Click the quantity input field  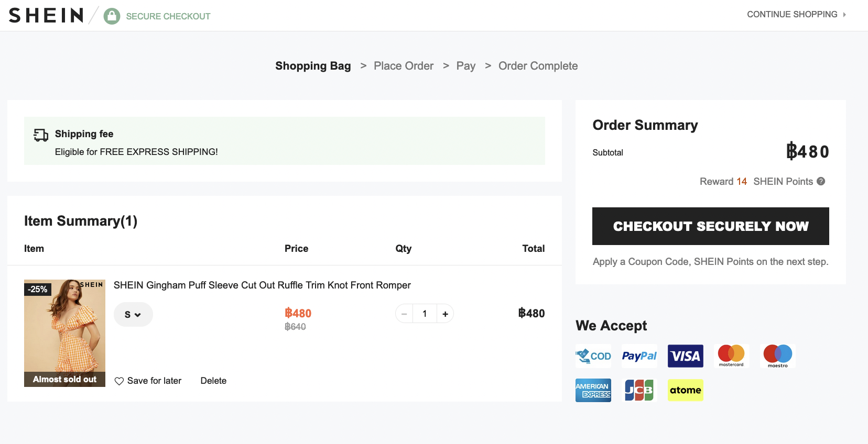click(x=425, y=314)
